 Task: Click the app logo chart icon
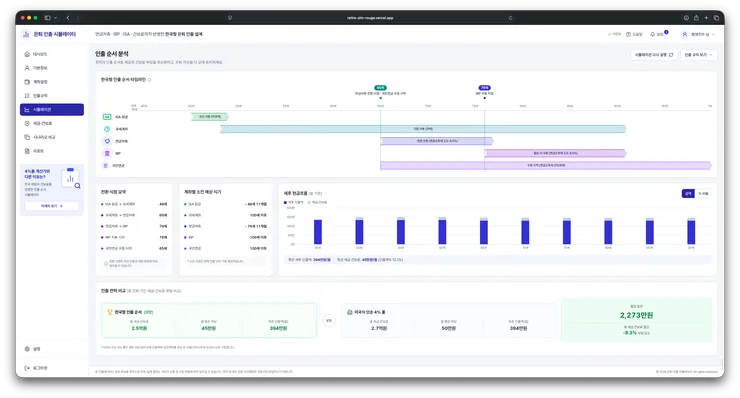26,34
